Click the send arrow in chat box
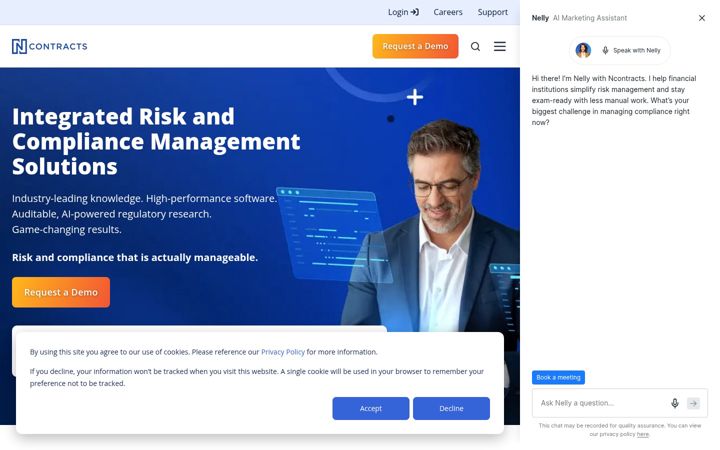 coord(693,403)
